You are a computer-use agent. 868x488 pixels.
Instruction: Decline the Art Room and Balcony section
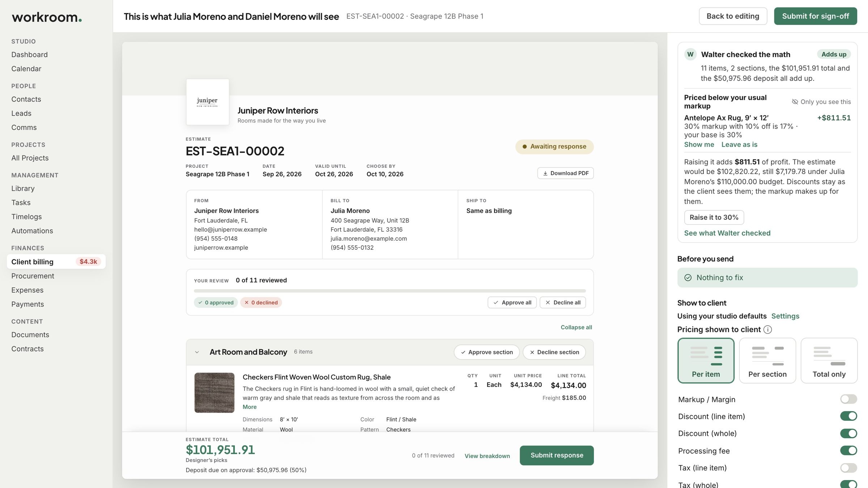pyautogui.click(x=554, y=352)
